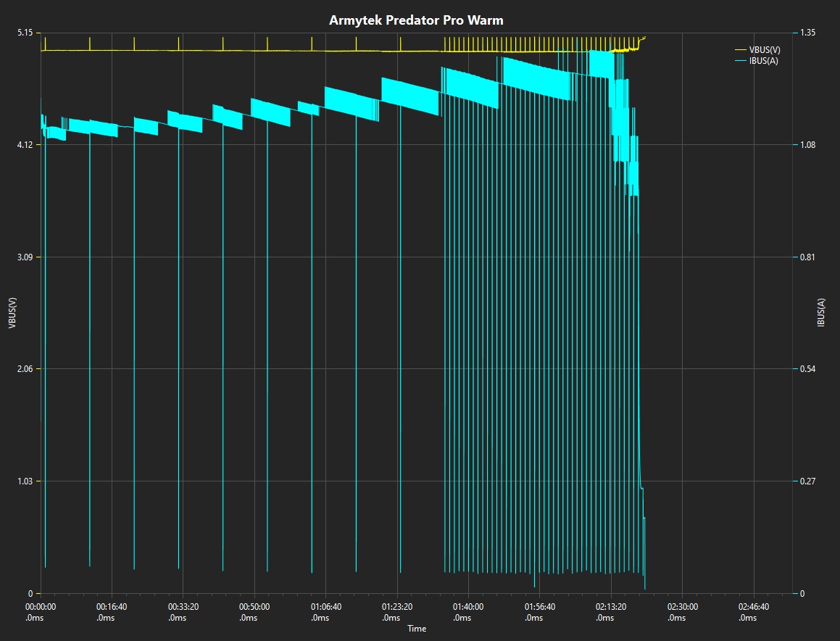Image resolution: width=840 pixels, height=641 pixels.
Task: Click the 0.27 right axis value
Action: (808, 481)
